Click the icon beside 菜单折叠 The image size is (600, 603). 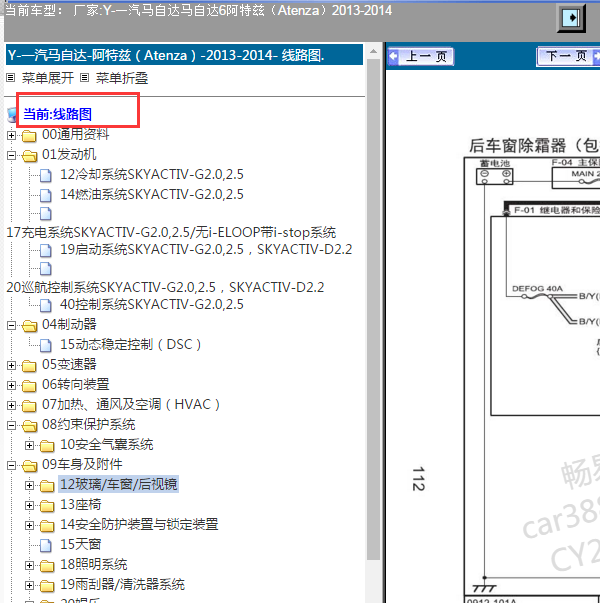[x=85, y=78]
